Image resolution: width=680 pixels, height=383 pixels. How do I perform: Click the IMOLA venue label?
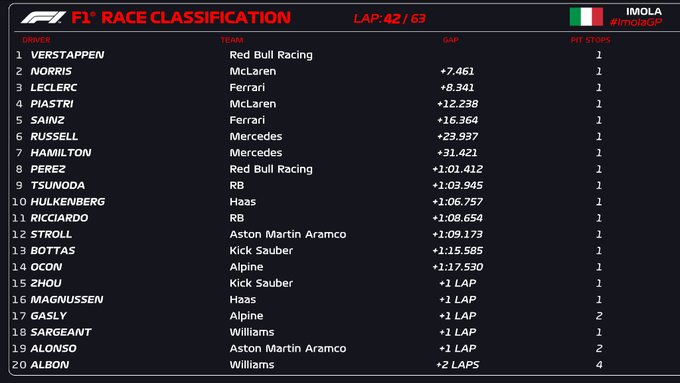click(644, 12)
